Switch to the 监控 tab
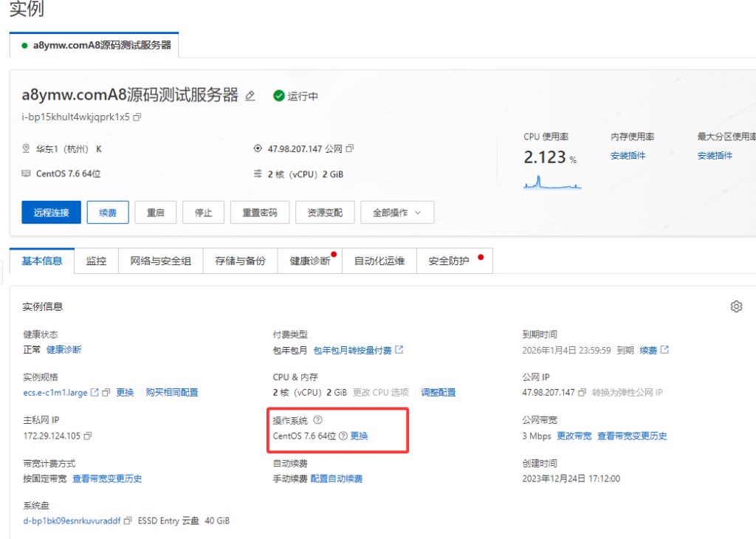756x539 pixels. click(x=96, y=260)
